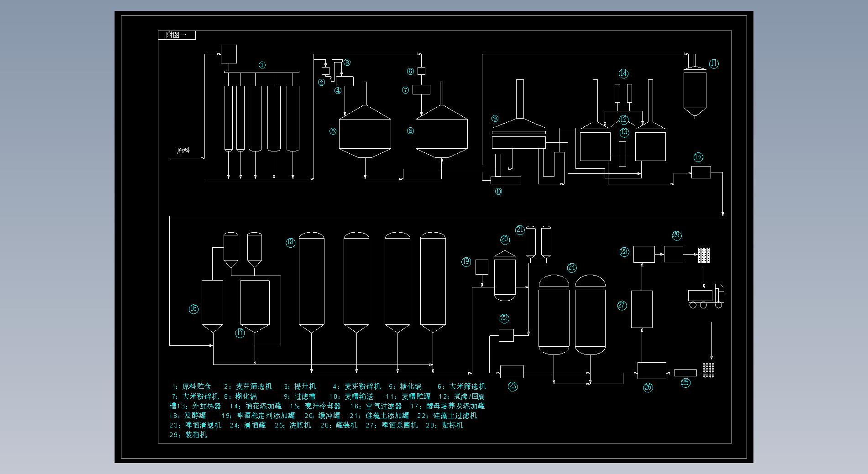868x474 pixels.
Task: Select circled number 26 marker
Action: [x=648, y=388]
